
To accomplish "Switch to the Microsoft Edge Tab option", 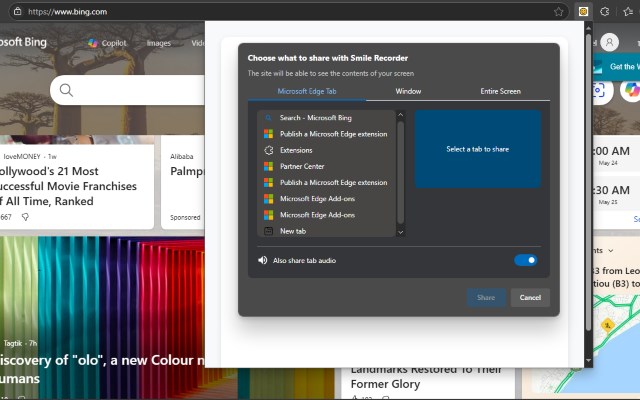I will (307, 91).
